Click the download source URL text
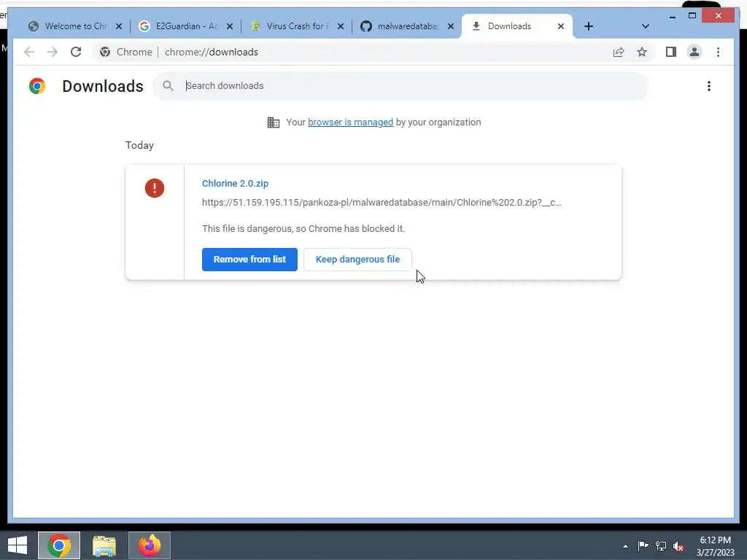This screenshot has height=560, width=747. 382,203
